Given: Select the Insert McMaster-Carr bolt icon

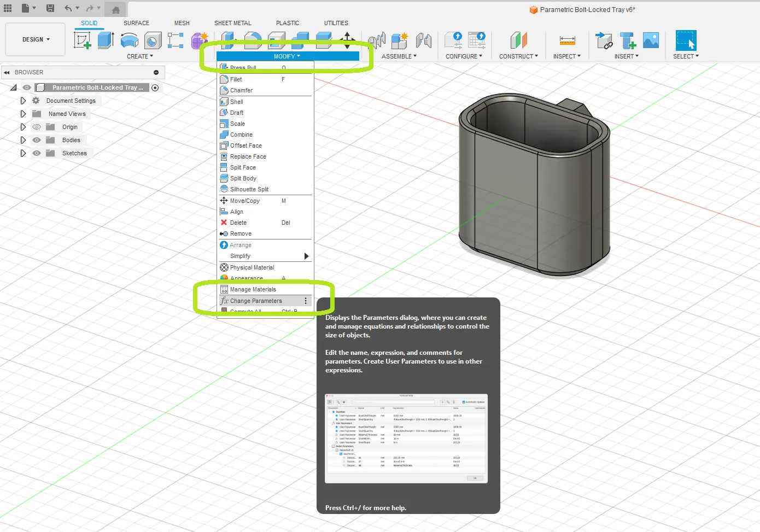Looking at the screenshot, I should tap(627, 39).
